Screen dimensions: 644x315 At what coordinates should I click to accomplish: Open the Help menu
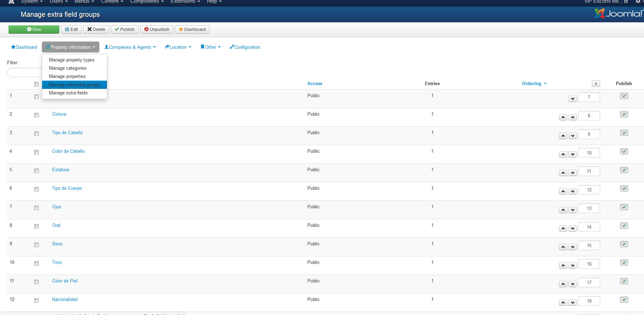[x=214, y=2]
